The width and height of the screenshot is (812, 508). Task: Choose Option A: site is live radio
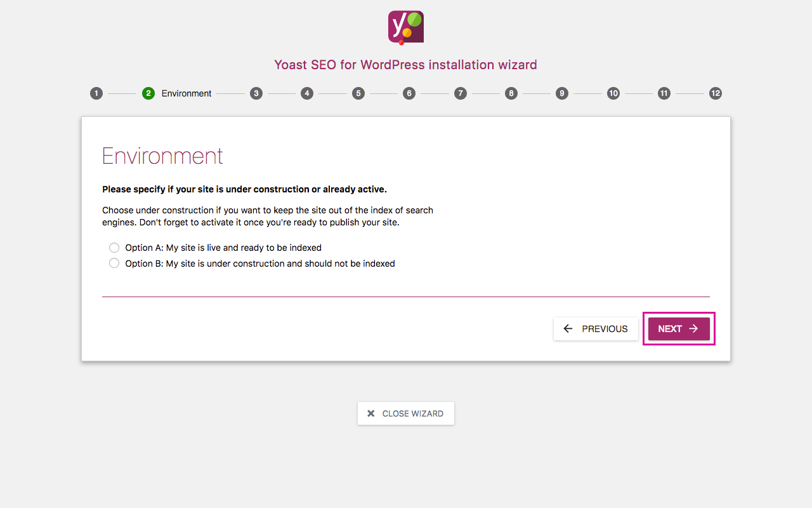(x=114, y=248)
